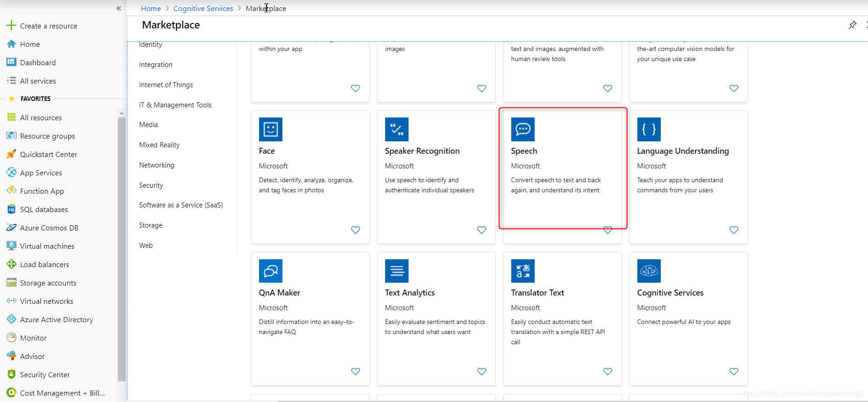This screenshot has width=868, height=402.
Task: Select Web category
Action: coord(146,246)
